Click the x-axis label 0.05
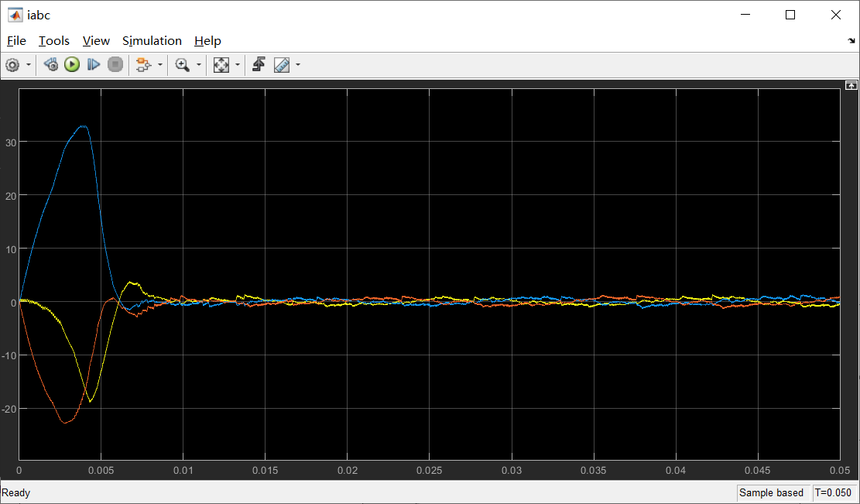Screen dimensions: 860x504 click(x=840, y=471)
